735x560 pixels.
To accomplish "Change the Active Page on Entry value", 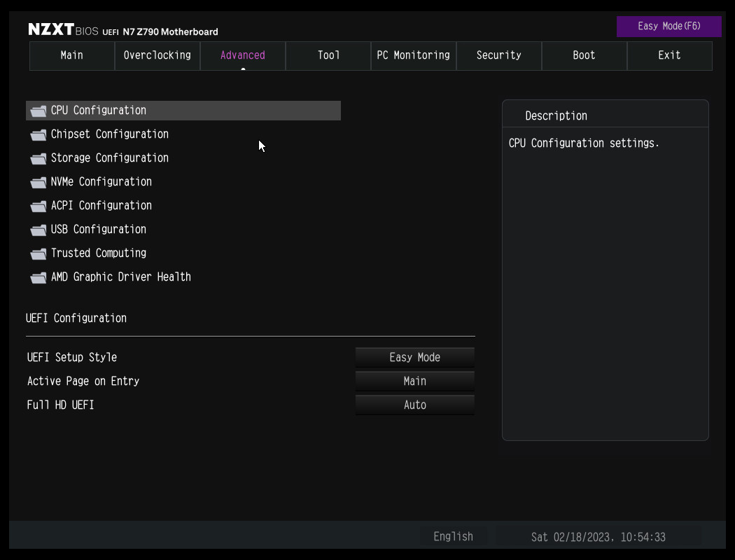I will coord(414,381).
